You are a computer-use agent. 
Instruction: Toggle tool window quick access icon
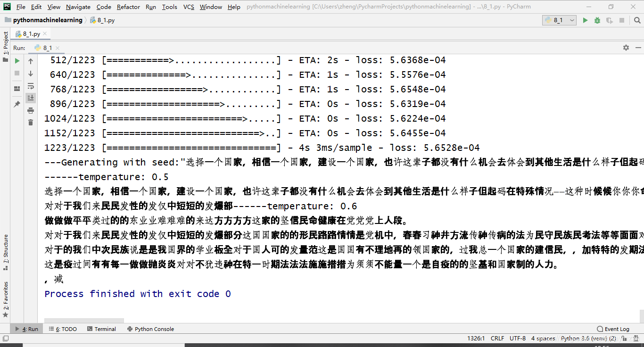tap(5, 338)
